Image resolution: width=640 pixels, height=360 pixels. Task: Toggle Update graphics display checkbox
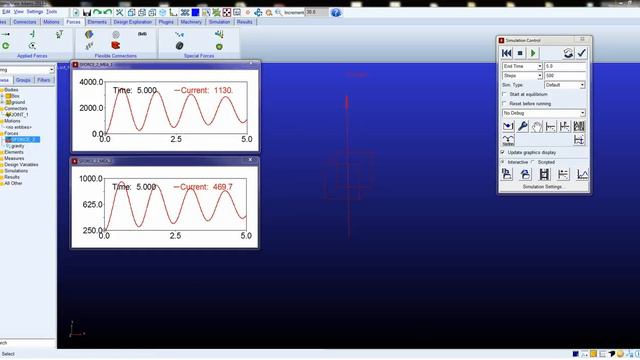click(x=503, y=152)
